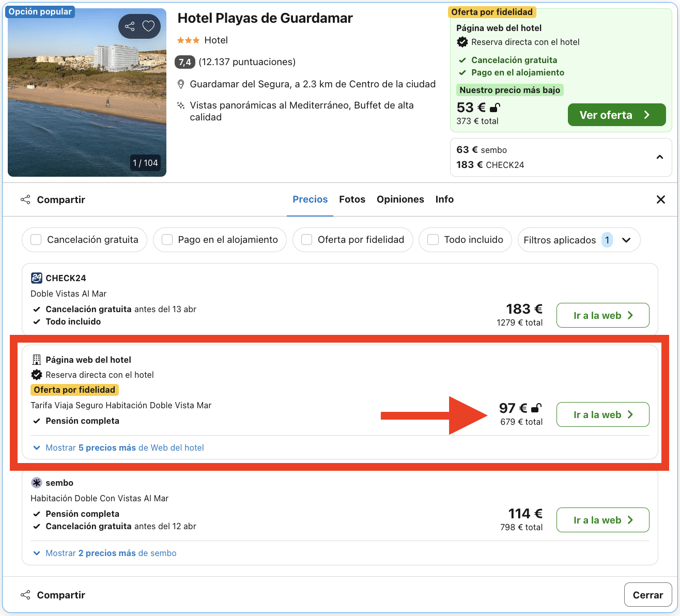This screenshot has width=680, height=616.
Task: Click the 798 € total text
Action: tap(521, 527)
